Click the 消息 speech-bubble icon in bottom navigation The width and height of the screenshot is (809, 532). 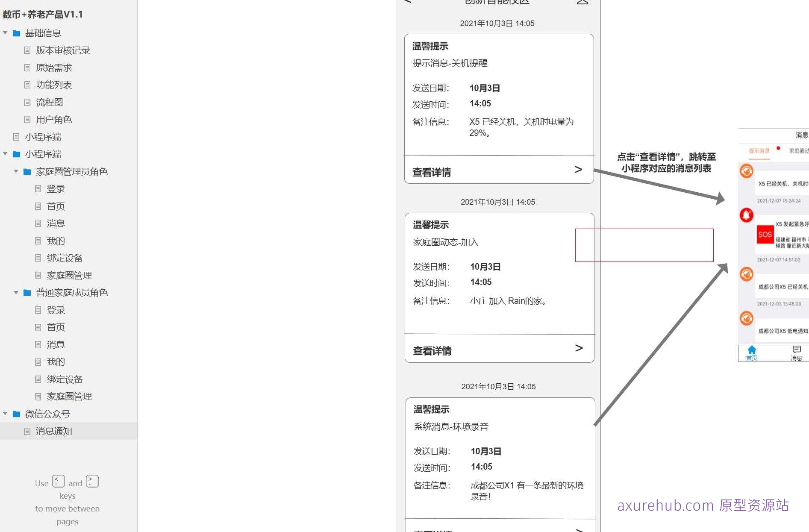pos(796,350)
